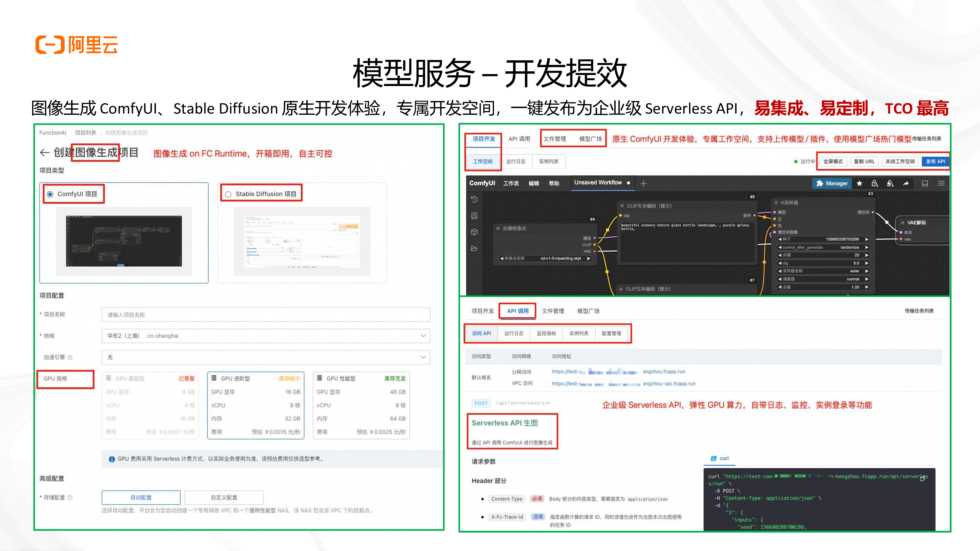Viewport: 980px width, 551px height.
Task: Select the ComfyUI 项目 radio button
Action: click(x=50, y=194)
